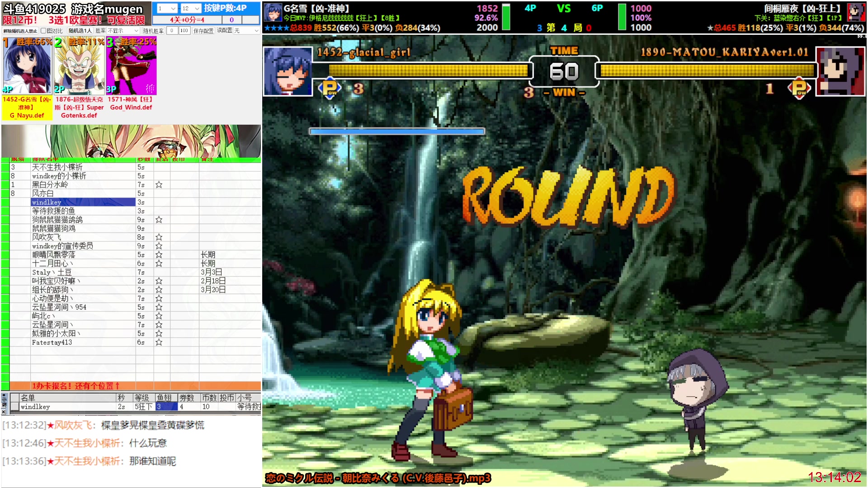This screenshot has width=868, height=488.
Task: Click the 名单 column header
Action: point(68,398)
